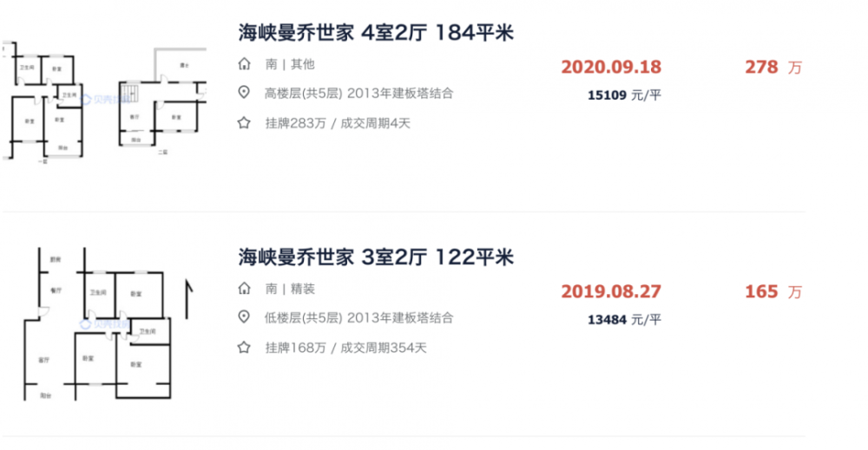This screenshot has height=450, width=868.
Task: Click the 13484 元/平 unit price
Action: coord(624,319)
